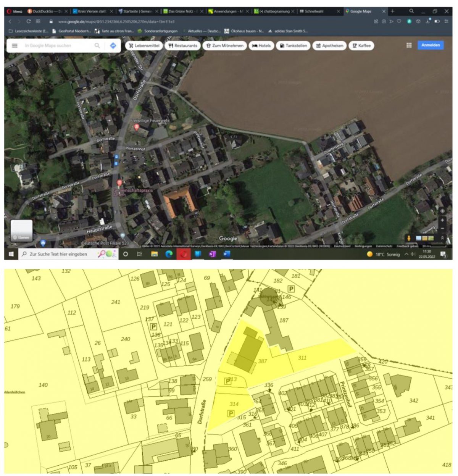This screenshot has height=476, width=458.
Task: Open GeoPortal Niederrhein bookmark
Action: pyautogui.click(x=72, y=31)
